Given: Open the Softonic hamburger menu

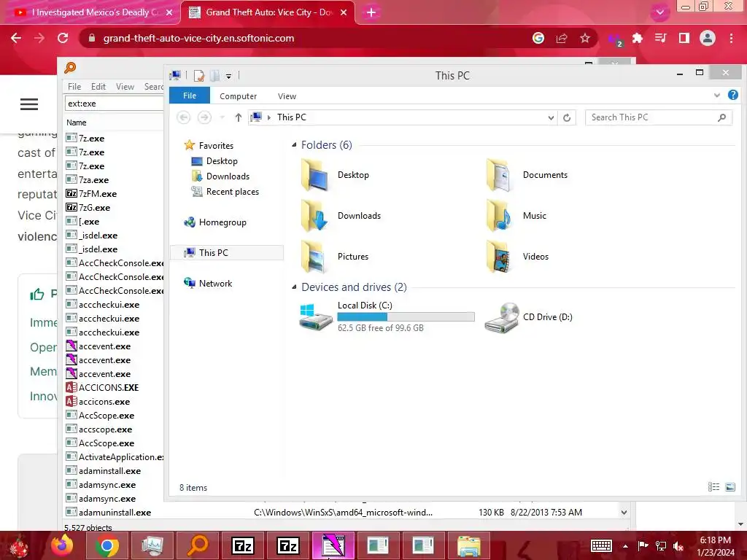Looking at the screenshot, I should pyautogui.click(x=29, y=104).
